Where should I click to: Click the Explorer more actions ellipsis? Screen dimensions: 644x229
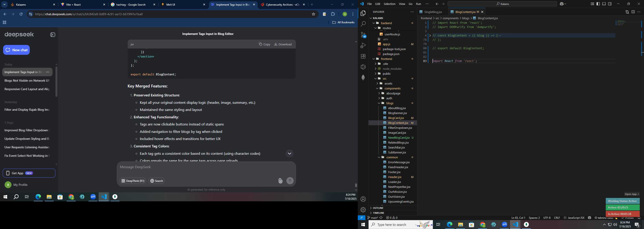click(412, 12)
